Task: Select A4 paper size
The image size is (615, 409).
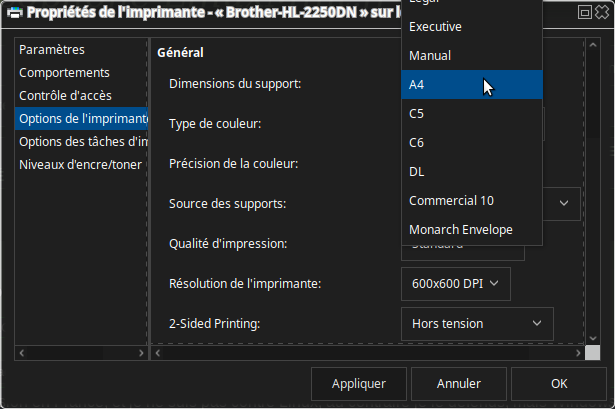Action: tap(471, 85)
